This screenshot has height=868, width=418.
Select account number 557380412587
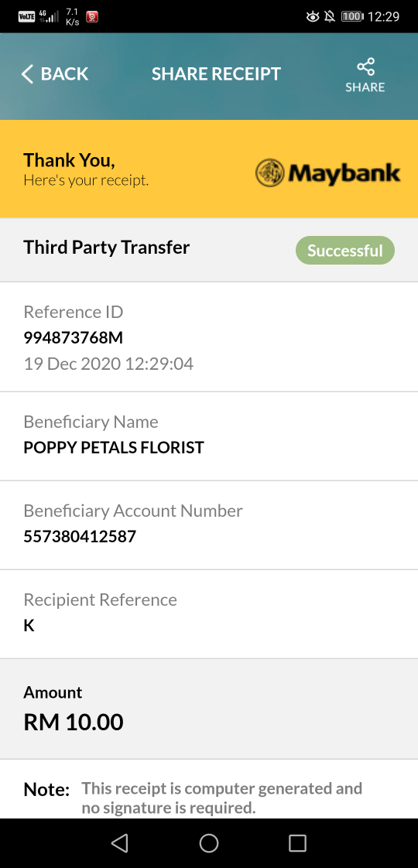(80, 536)
